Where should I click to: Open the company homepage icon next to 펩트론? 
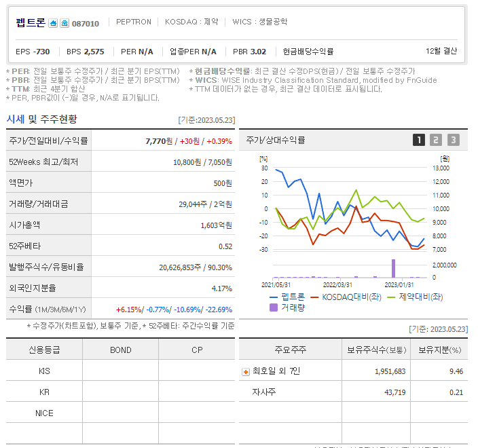[53, 23]
